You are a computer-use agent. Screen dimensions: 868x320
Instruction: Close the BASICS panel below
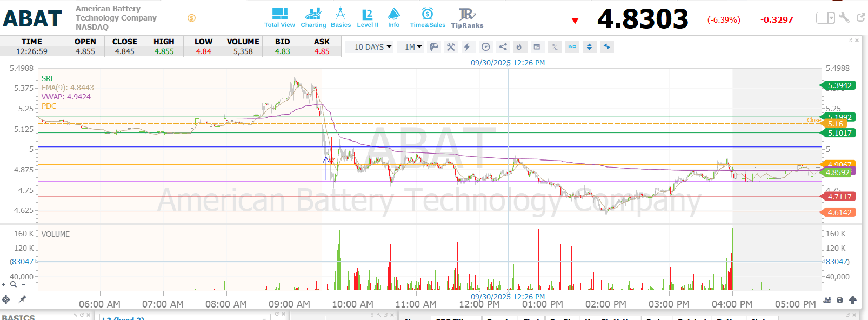88,315
